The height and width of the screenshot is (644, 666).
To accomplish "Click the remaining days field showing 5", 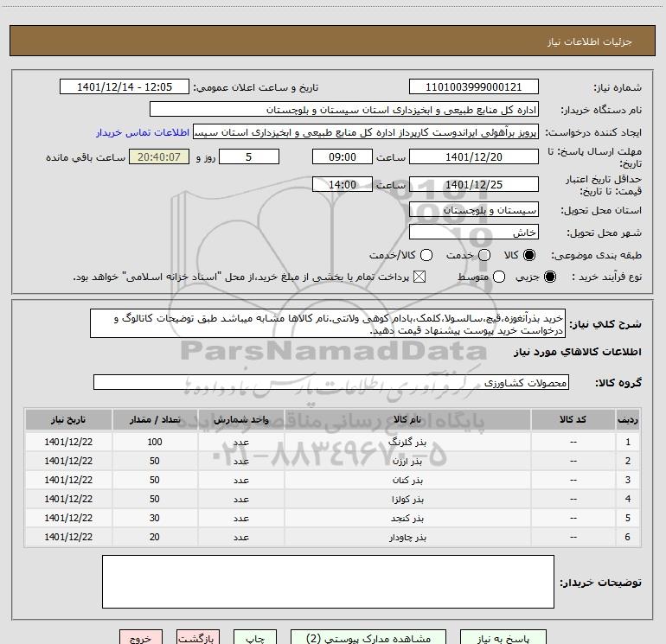I will tap(249, 156).
